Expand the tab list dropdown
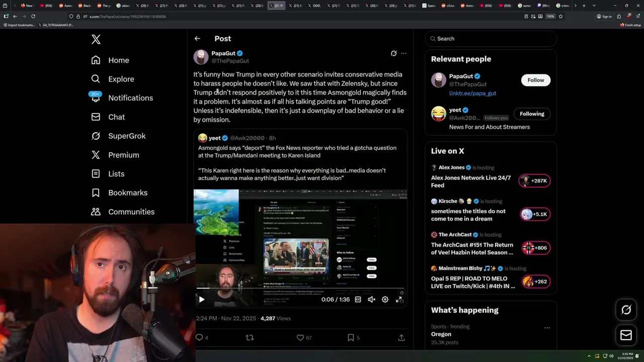Viewport: 644px width, 362px height. click(x=594, y=6)
